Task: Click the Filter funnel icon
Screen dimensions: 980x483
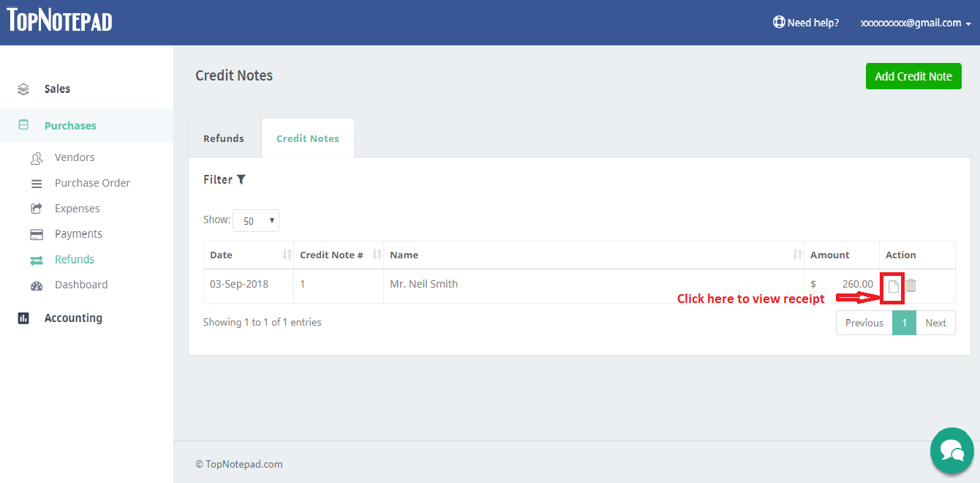Action: click(241, 179)
